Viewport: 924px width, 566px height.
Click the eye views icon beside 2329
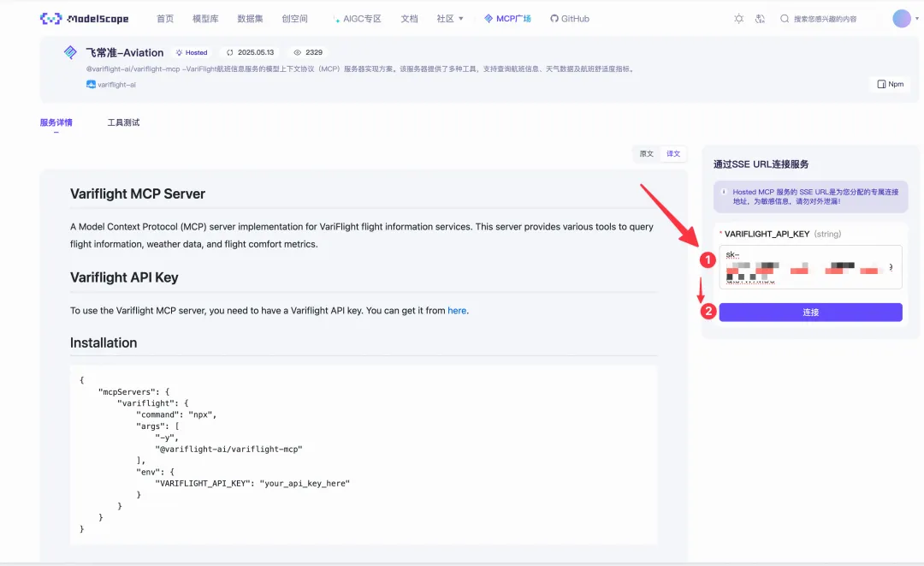tap(298, 52)
